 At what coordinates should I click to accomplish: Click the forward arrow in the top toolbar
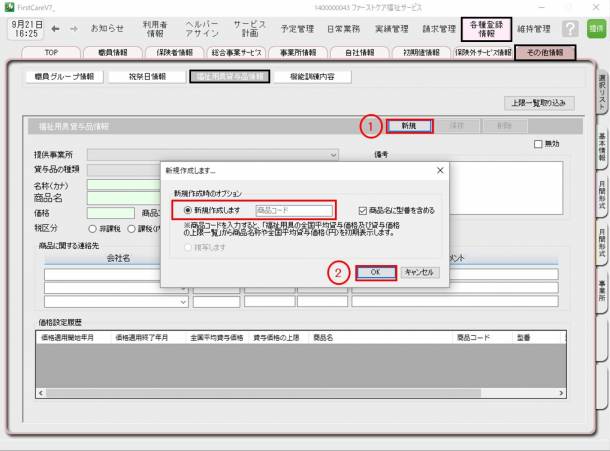click(x=73, y=29)
